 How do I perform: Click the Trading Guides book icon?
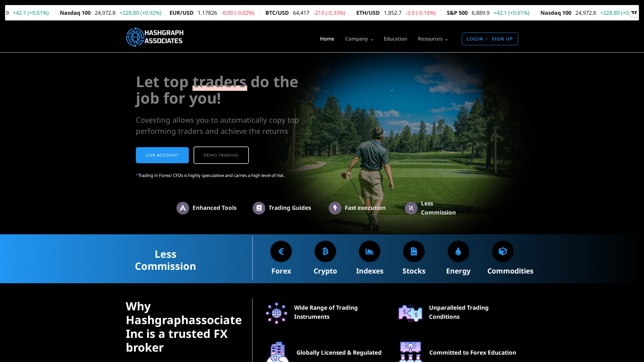(x=259, y=208)
